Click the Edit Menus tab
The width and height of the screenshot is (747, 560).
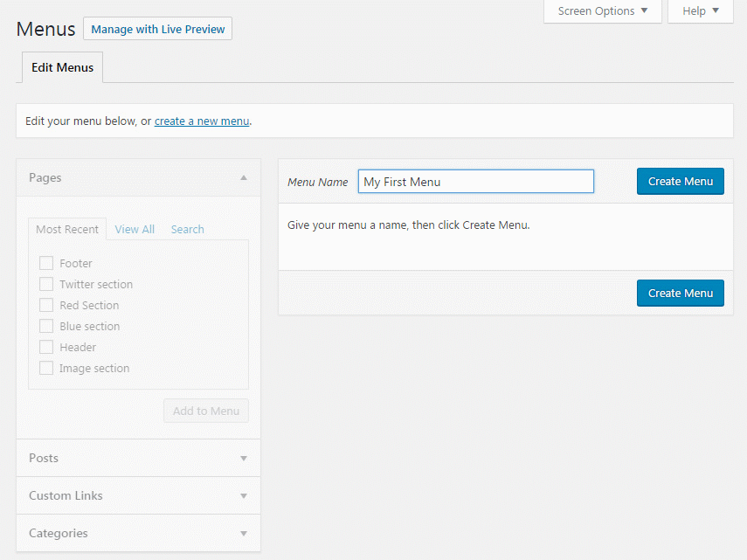61,66
